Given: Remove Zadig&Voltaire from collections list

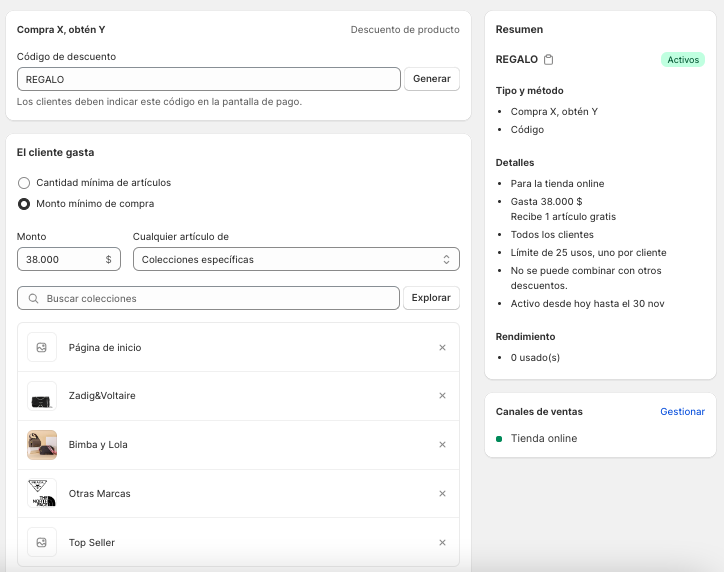Looking at the screenshot, I should pos(442,396).
